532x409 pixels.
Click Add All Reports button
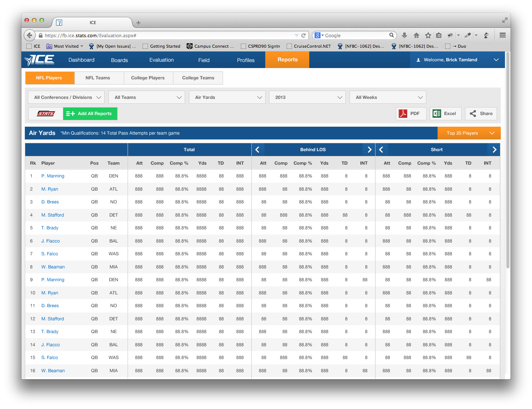tap(90, 114)
